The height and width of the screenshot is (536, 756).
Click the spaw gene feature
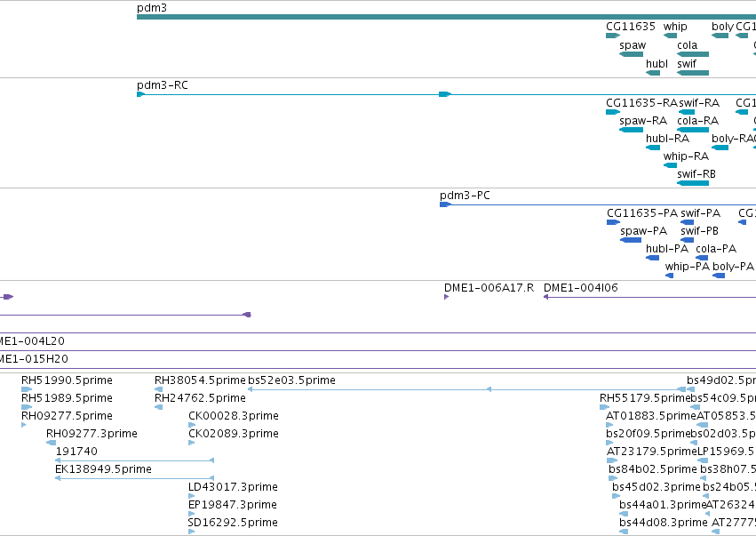pos(631,54)
